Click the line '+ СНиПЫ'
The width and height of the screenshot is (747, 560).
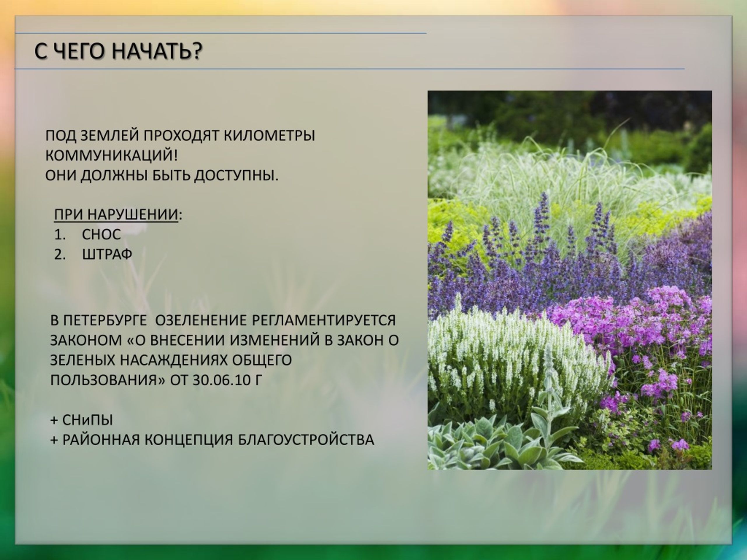click(81, 420)
